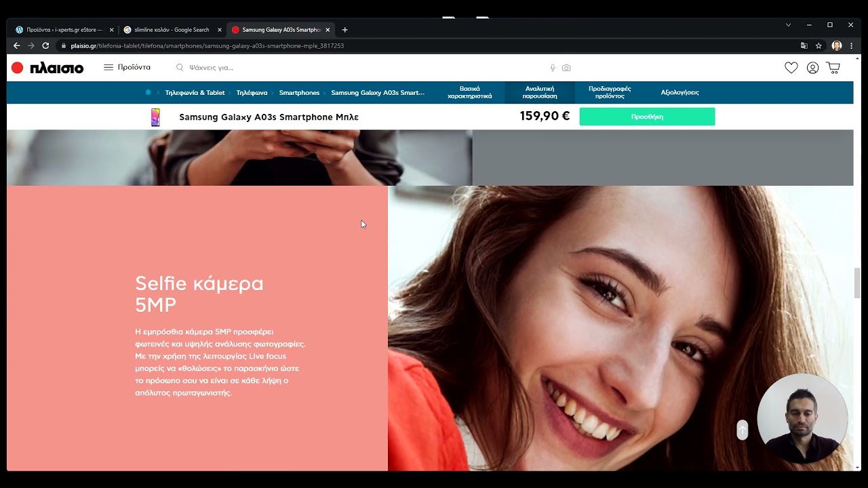Open the tab search dropdown arrow
This screenshot has width=868, height=488.
pyautogui.click(x=788, y=25)
